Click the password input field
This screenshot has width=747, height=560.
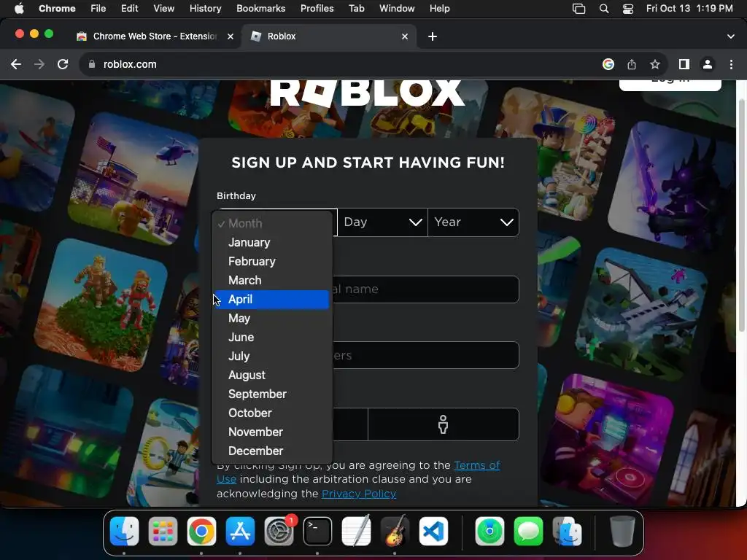click(x=425, y=355)
